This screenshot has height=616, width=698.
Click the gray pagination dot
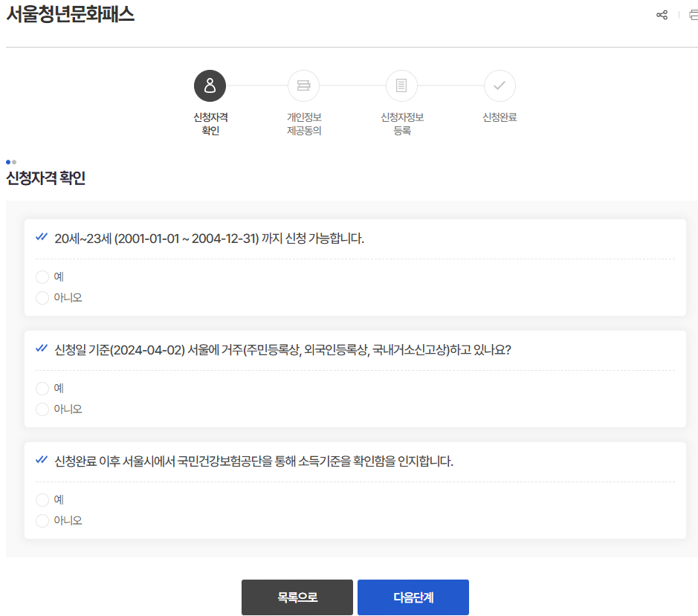pyautogui.click(x=14, y=161)
